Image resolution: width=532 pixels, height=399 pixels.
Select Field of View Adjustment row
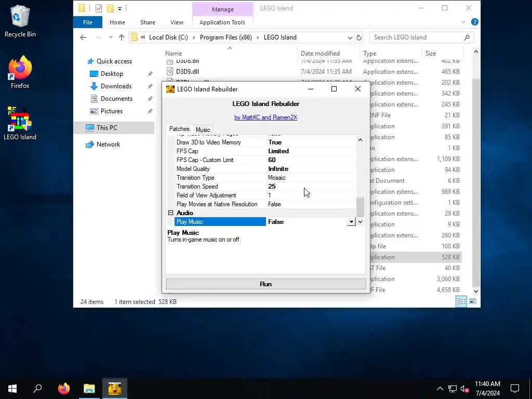tap(265, 195)
